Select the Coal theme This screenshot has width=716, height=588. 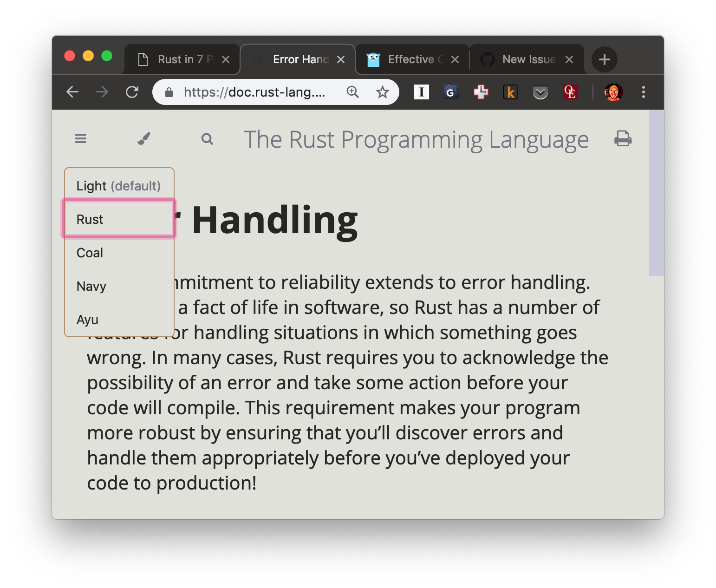click(89, 253)
